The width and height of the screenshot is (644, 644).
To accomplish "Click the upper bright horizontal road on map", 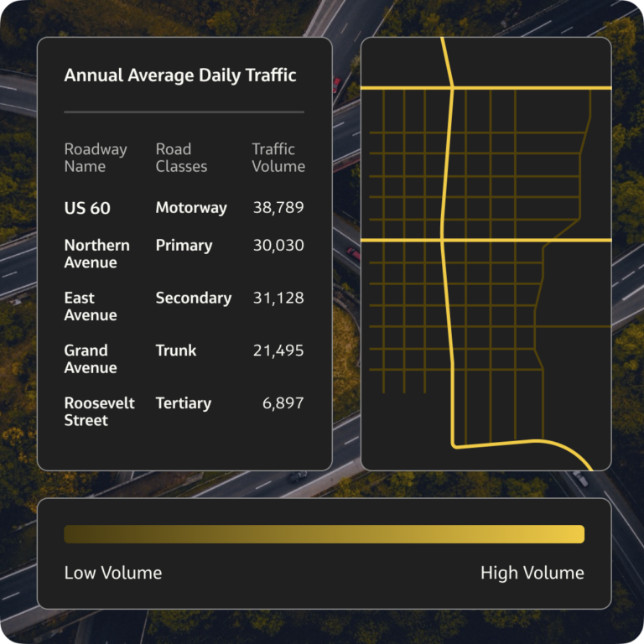I will click(486, 88).
